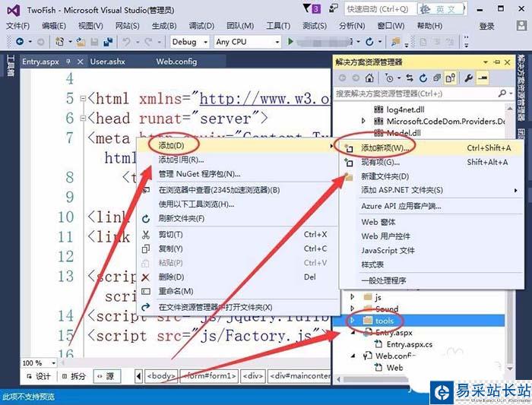This screenshot has width=532, height=405.
Task: Expand the js folder node
Action: pos(352,297)
